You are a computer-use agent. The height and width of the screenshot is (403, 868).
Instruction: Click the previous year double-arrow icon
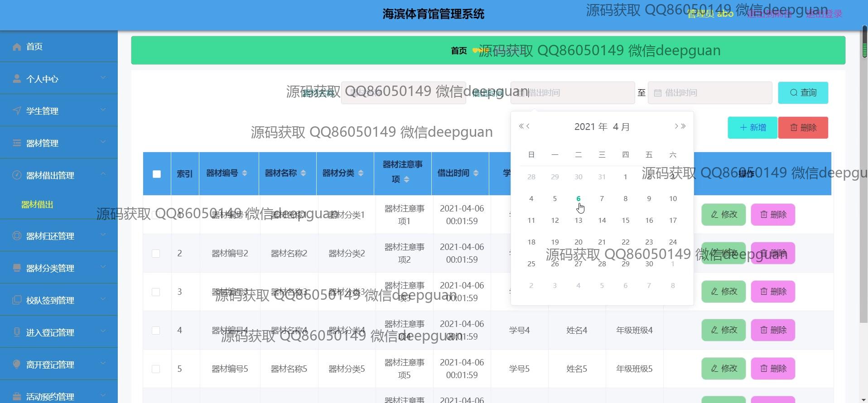click(521, 126)
